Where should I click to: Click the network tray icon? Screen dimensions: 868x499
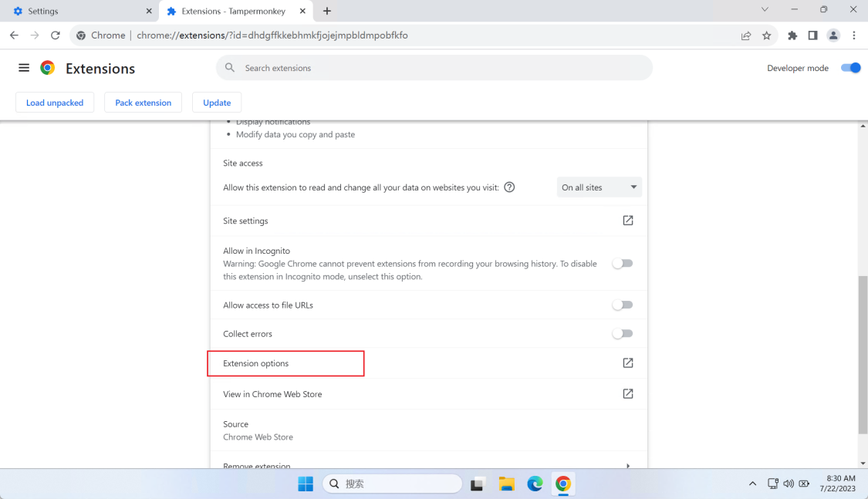point(773,484)
